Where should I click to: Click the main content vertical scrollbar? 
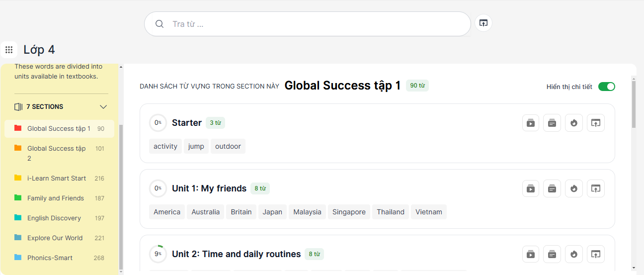click(634, 104)
